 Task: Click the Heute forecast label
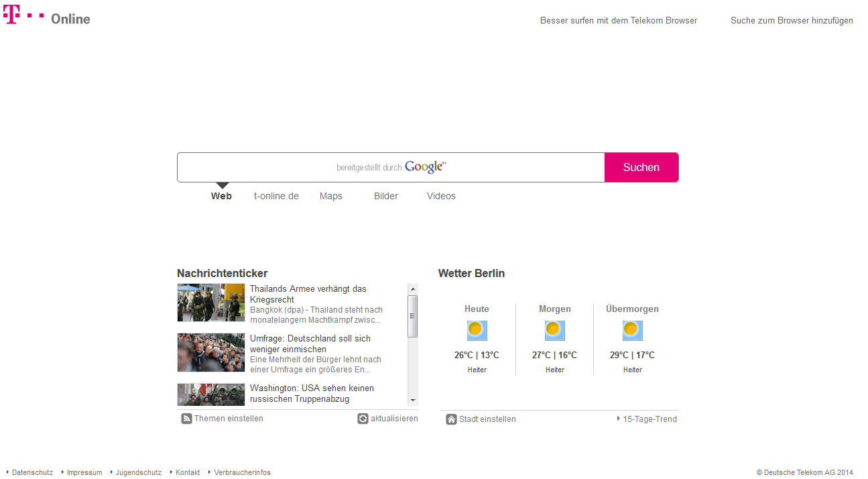point(477,309)
